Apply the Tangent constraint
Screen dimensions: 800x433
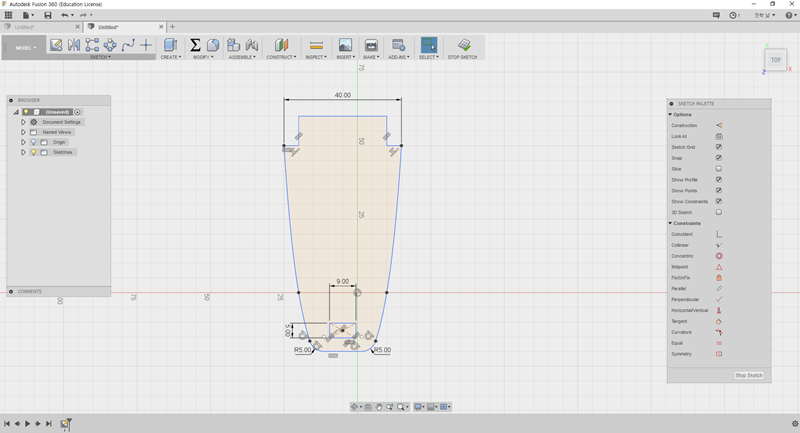pyautogui.click(x=718, y=321)
